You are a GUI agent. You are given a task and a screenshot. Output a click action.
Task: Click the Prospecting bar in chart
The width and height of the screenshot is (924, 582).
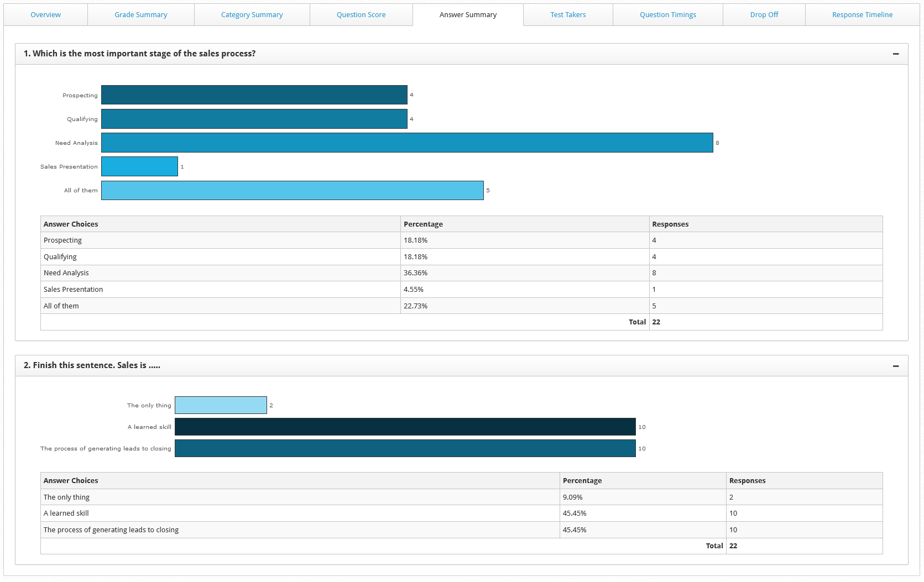coord(254,95)
